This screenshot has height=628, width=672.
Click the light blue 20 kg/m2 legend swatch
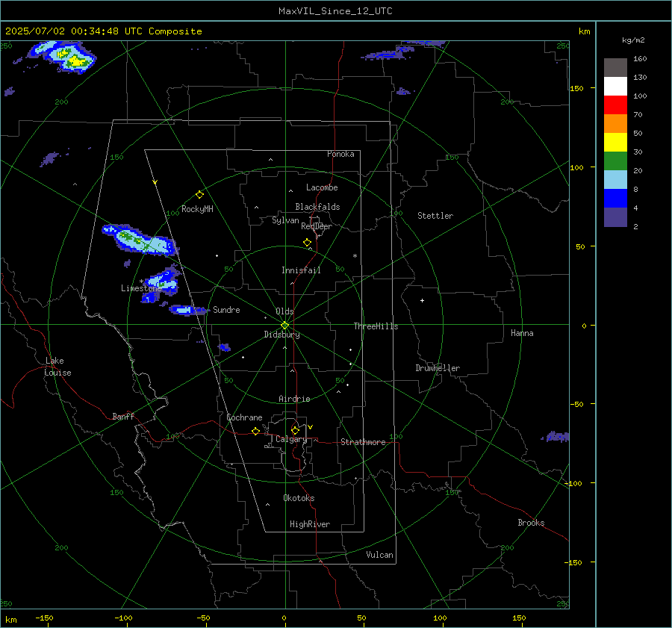(615, 180)
